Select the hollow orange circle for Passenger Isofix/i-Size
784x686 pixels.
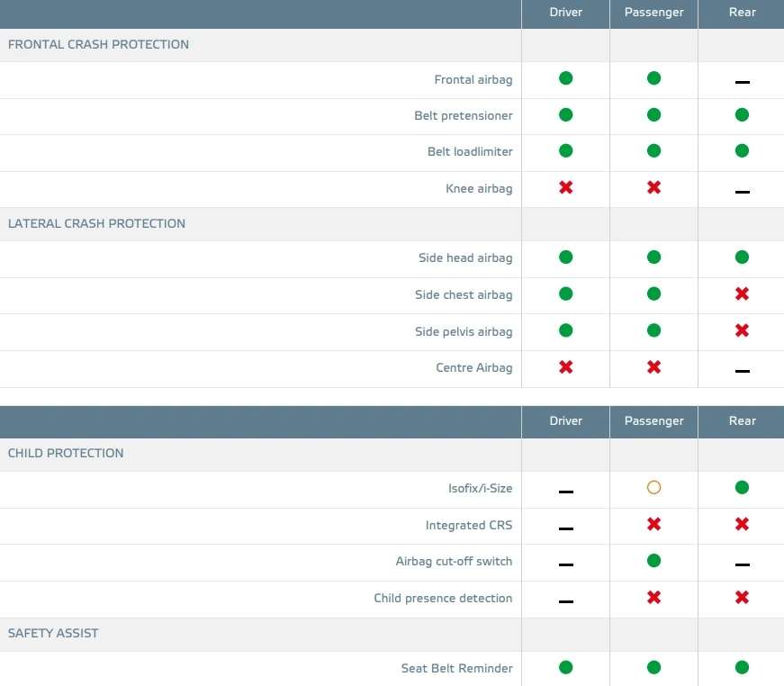click(653, 487)
